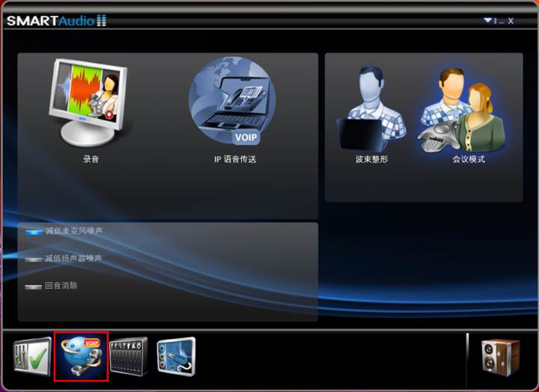539x392 pixels.
Task: Toggle 回音消除 echo cancellation
Action: (34, 287)
